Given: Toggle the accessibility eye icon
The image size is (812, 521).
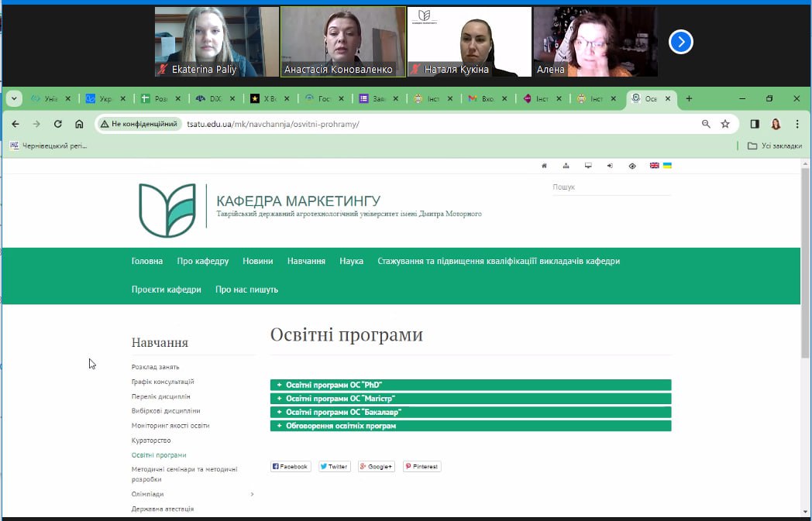Looking at the screenshot, I should (632, 166).
